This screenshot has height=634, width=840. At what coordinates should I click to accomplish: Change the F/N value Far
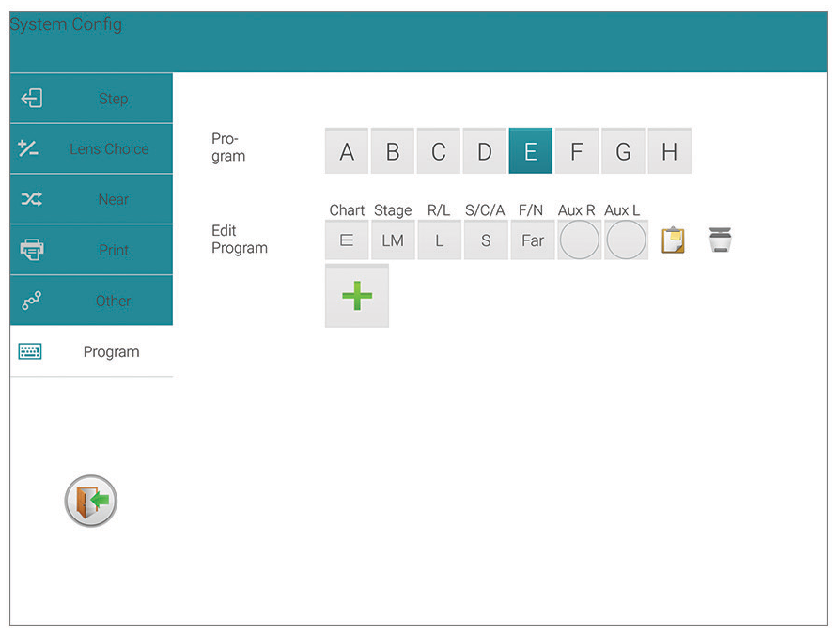pyautogui.click(x=533, y=240)
